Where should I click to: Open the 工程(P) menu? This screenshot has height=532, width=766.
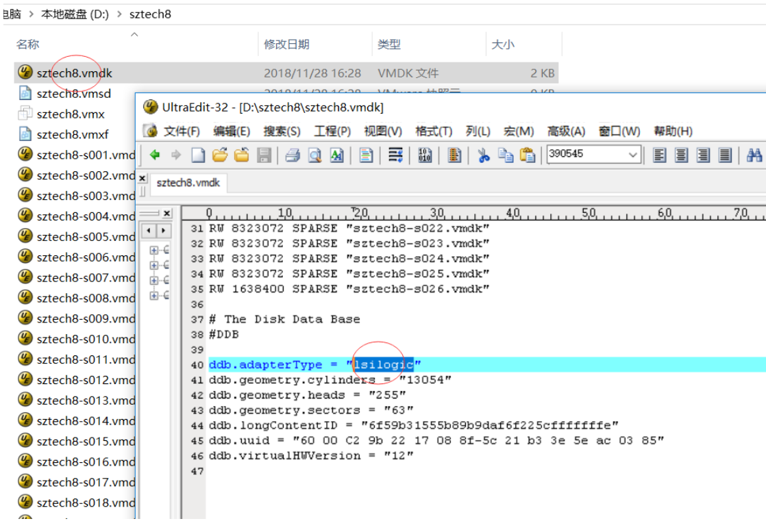point(332,131)
